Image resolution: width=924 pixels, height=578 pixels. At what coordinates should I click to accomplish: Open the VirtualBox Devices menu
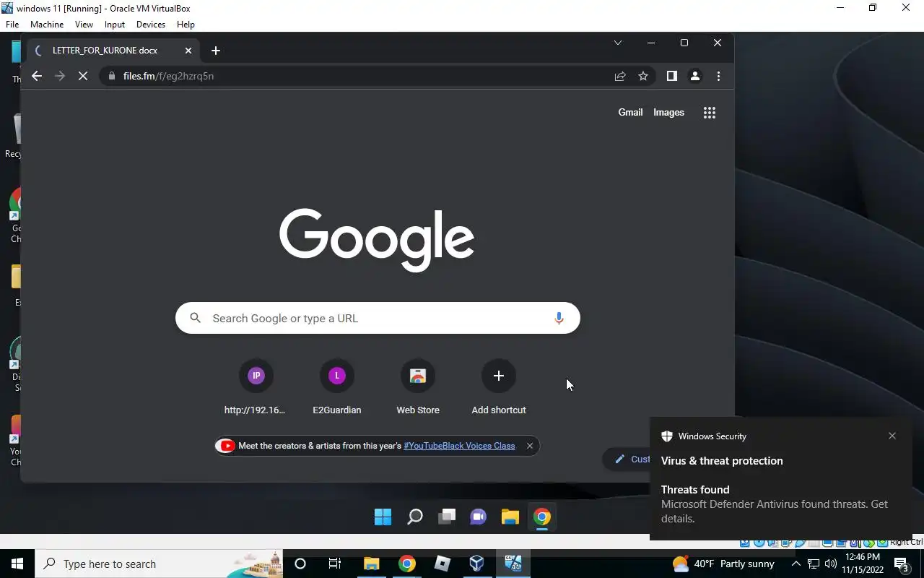point(151,25)
